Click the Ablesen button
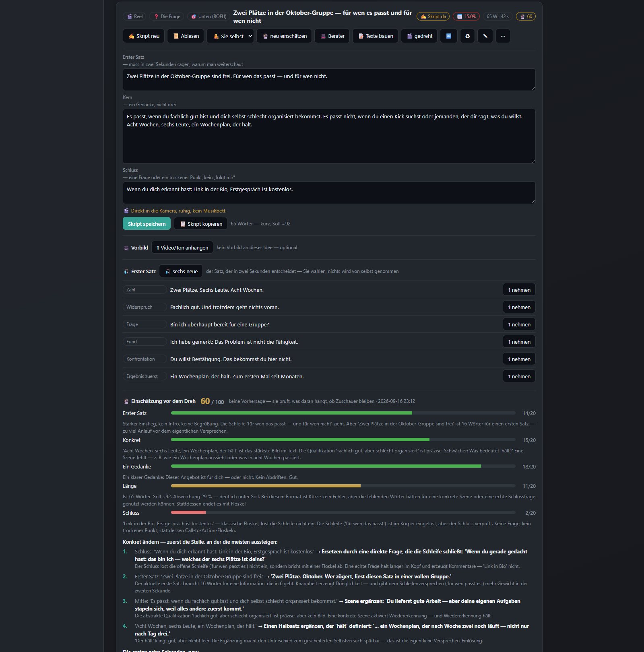The image size is (644, 652). pos(186,36)
